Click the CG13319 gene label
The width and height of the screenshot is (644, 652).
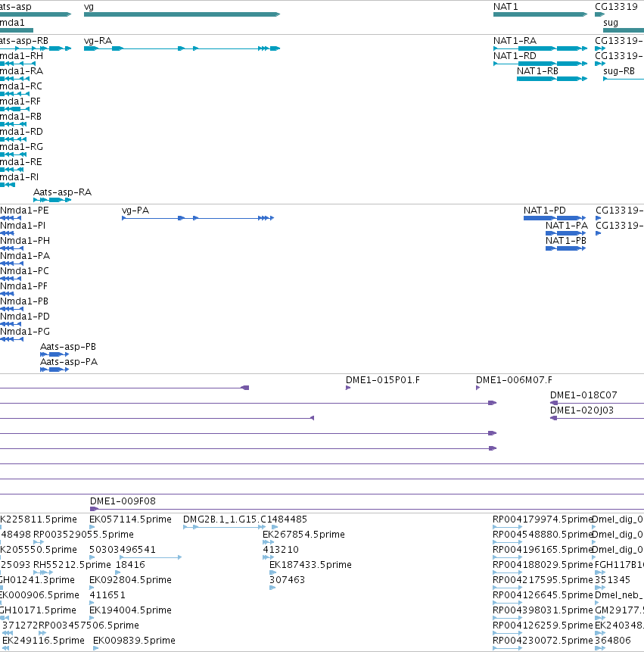(x=616, y=7)
